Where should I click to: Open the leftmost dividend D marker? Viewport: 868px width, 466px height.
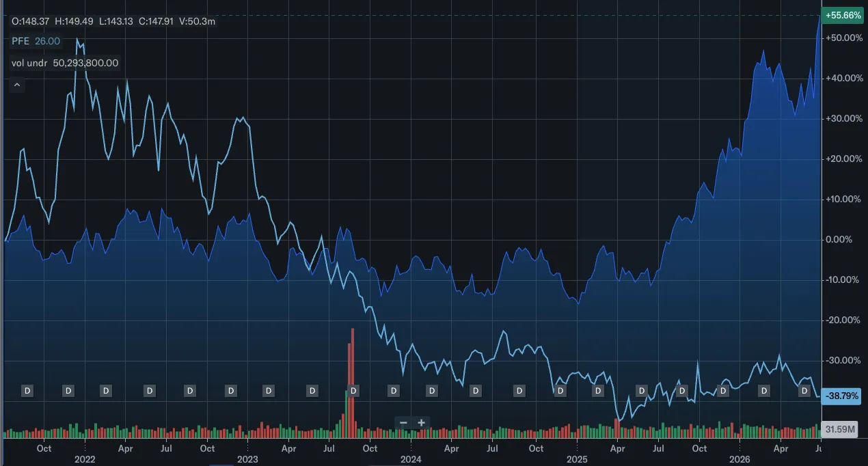tap(28, 391)
